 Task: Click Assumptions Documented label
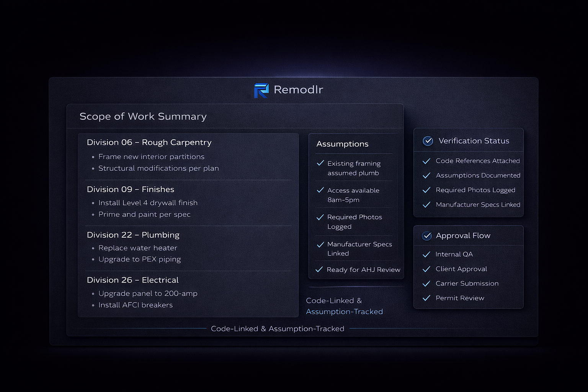click(x=478, y=176)
